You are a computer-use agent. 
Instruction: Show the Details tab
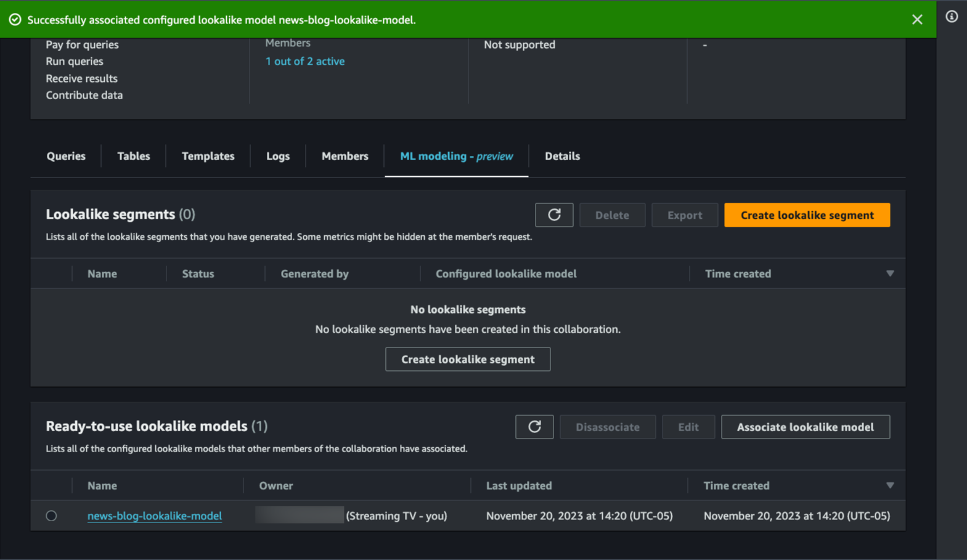(x=561, y=156)
